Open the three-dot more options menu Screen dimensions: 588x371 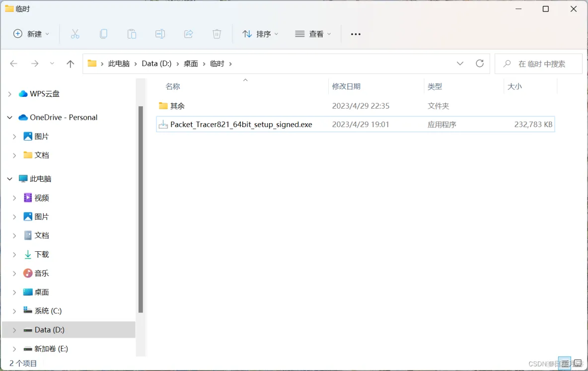pyautogui.click(x=356, y=34)
